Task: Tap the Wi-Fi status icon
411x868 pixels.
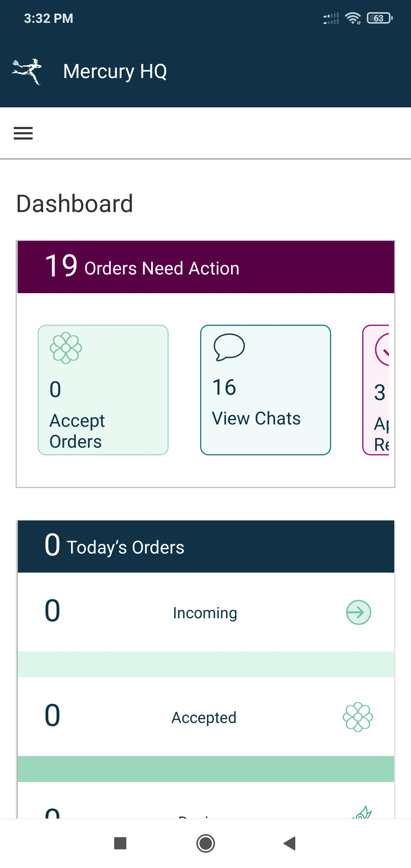Action: [x=353, y=18]
